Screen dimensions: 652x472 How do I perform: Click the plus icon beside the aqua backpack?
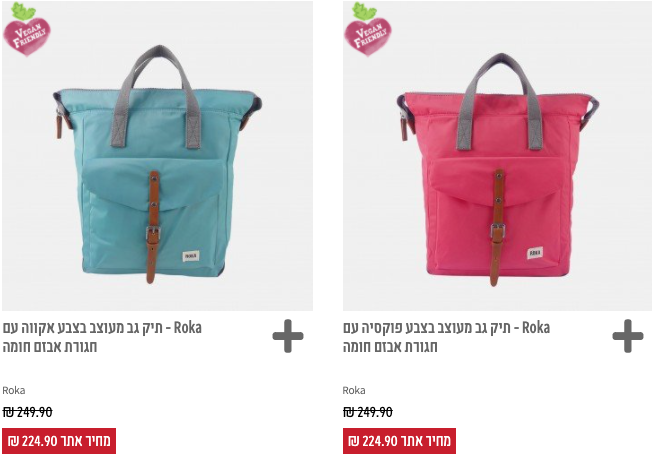pyautogui.click(x=288, y=336)
